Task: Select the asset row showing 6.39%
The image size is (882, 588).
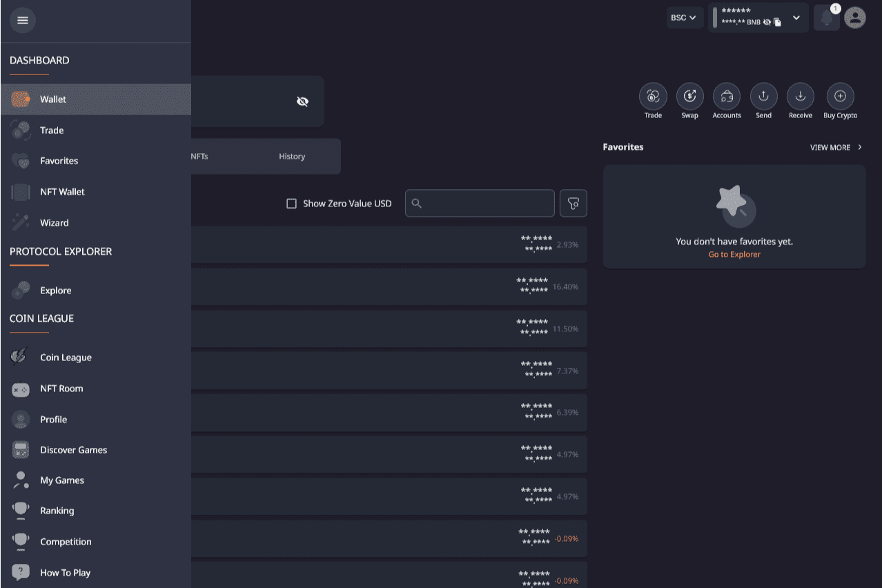Action: (x=389, y=413)
